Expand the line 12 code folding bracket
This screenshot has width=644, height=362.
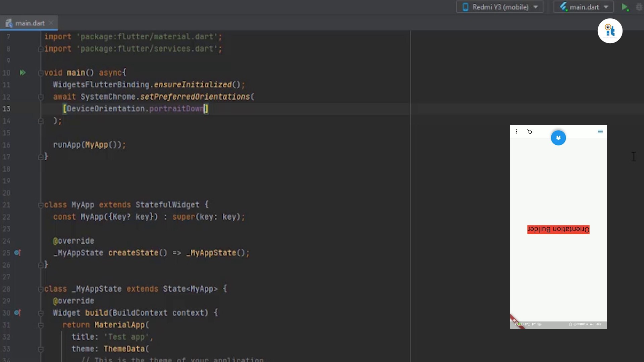pyautogui.click(x=40, y=96)
